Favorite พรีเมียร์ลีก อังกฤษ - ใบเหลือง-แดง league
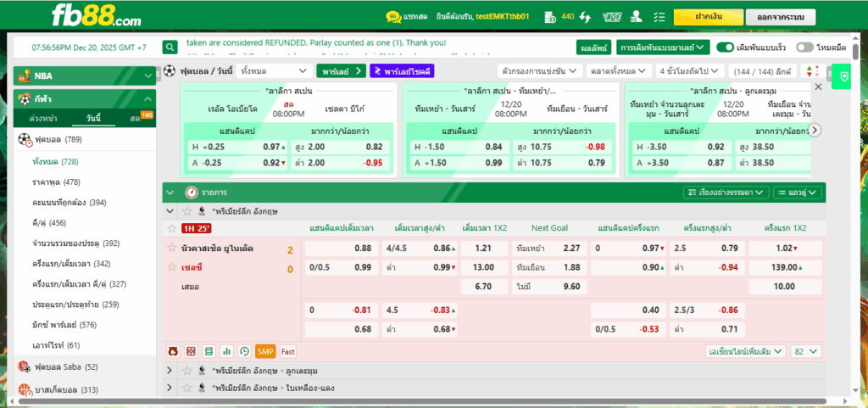The height and width of the screenshot is (408, 868). click(187, 388)
